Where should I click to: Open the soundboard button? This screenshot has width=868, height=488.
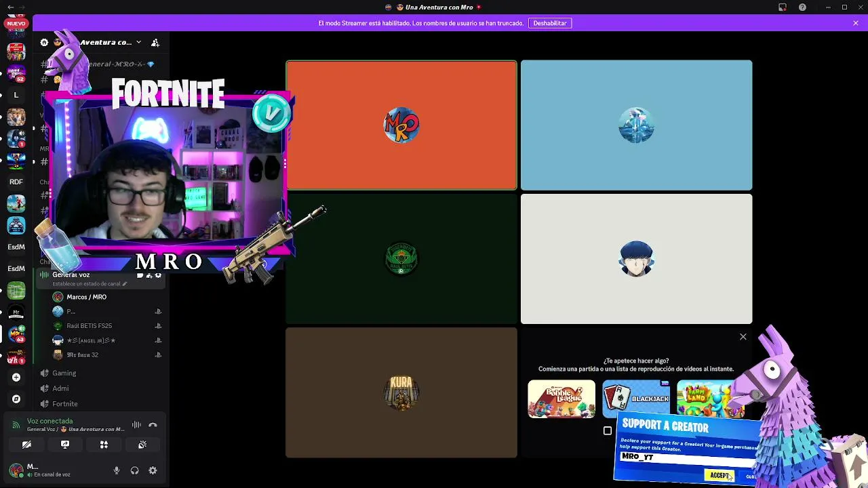[x=142, y=445]
